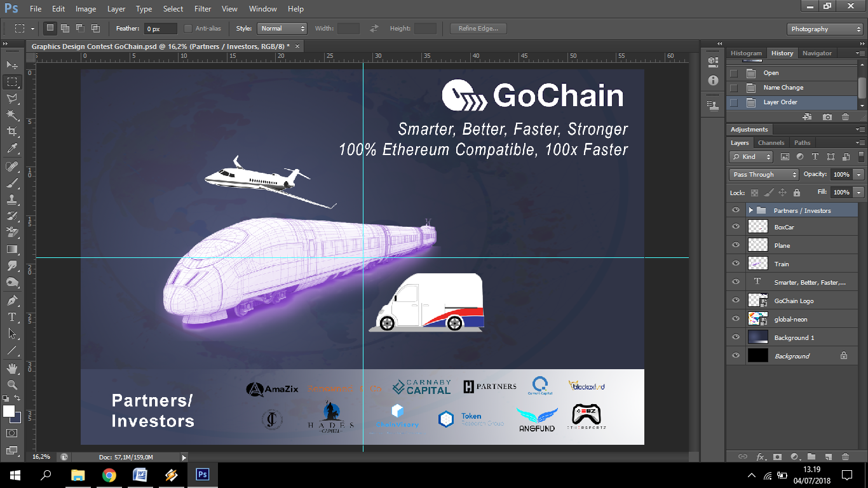The height and width of the screenshot is (488, 868).
Task: Click the background color swatch
Action: point(17,419)
